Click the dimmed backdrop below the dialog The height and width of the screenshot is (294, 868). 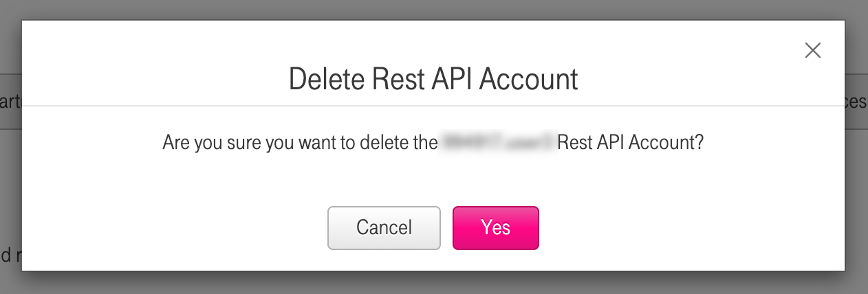click(433, 283)
